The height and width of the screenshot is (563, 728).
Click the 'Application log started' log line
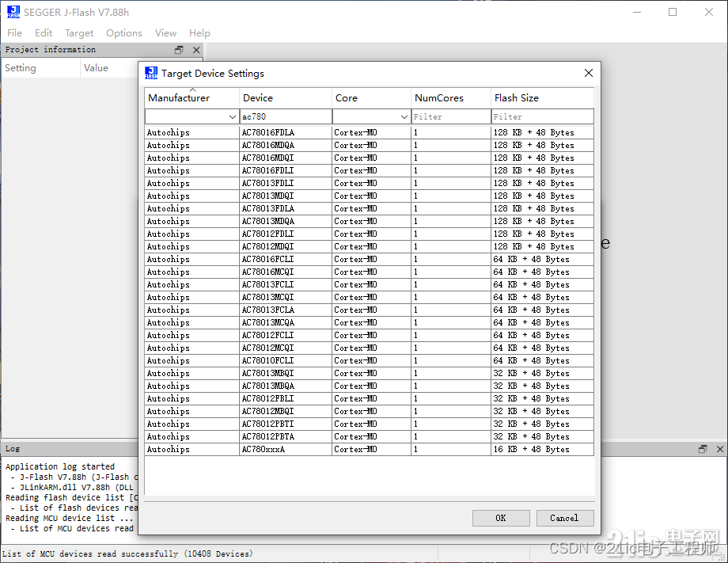pyautogui.click(x=60, y=466)
